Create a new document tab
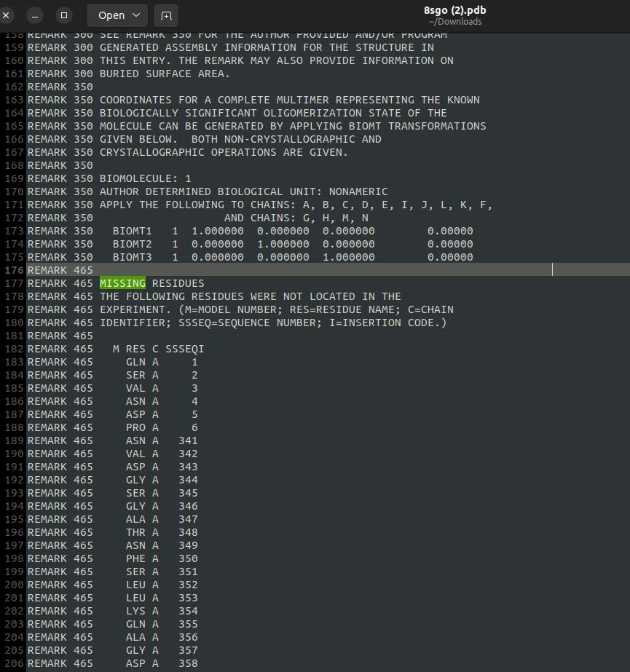The image size is (630, 672). click(x=166, y=15)
